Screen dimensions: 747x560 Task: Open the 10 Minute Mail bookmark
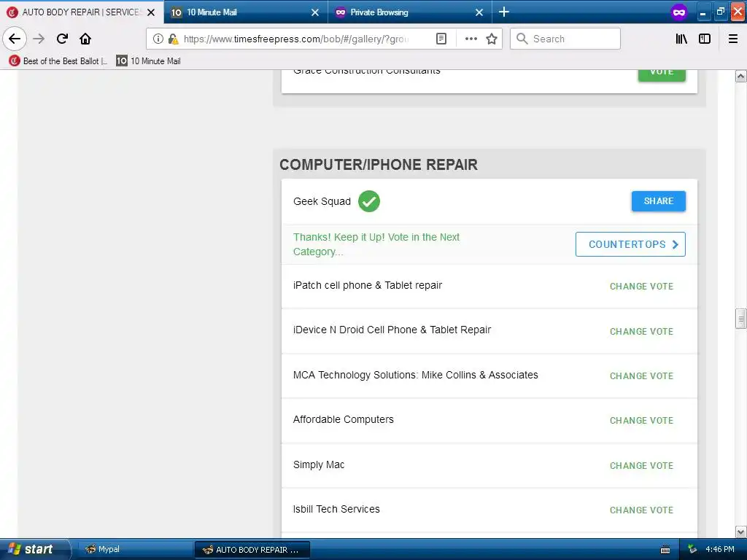click(149, 61)
